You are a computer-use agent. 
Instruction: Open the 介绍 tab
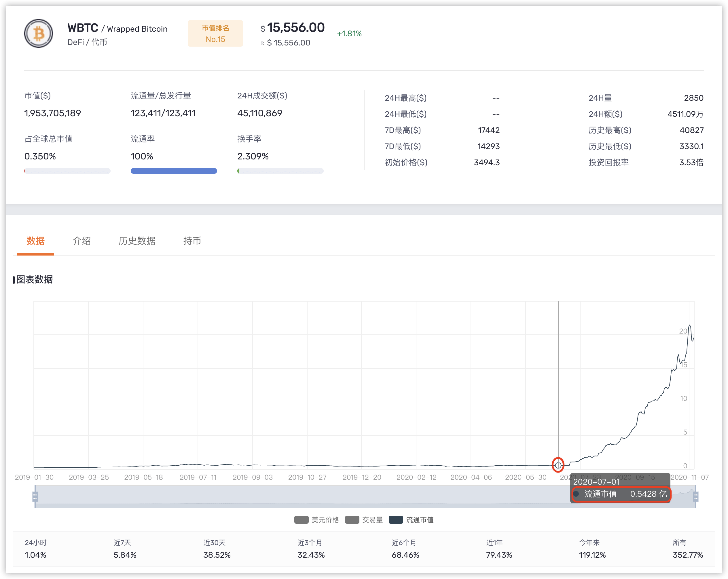(82, 241)
